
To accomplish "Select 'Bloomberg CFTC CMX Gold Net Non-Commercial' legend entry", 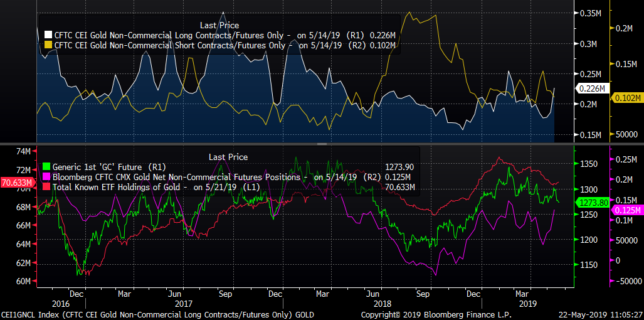I will coord(231,178).
